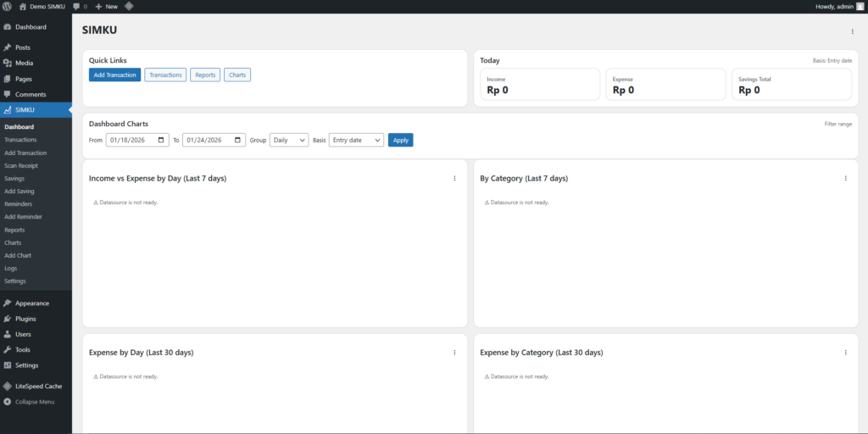
Task: Go to Plugins in the sidebar menu
Action: [x=25, y=319]
